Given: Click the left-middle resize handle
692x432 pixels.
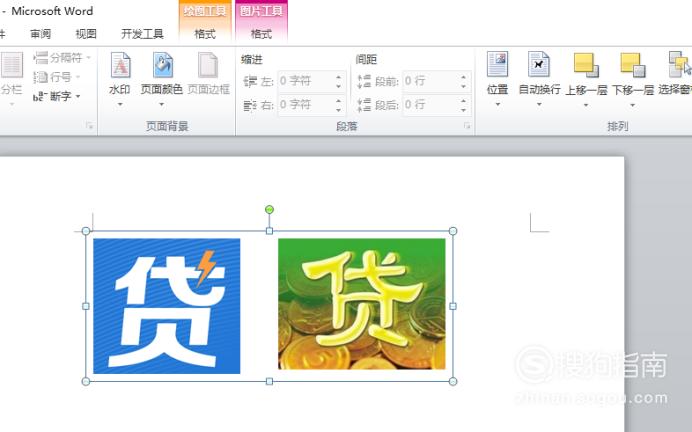Looking at the screenshot, I should [x=86, y=306].
